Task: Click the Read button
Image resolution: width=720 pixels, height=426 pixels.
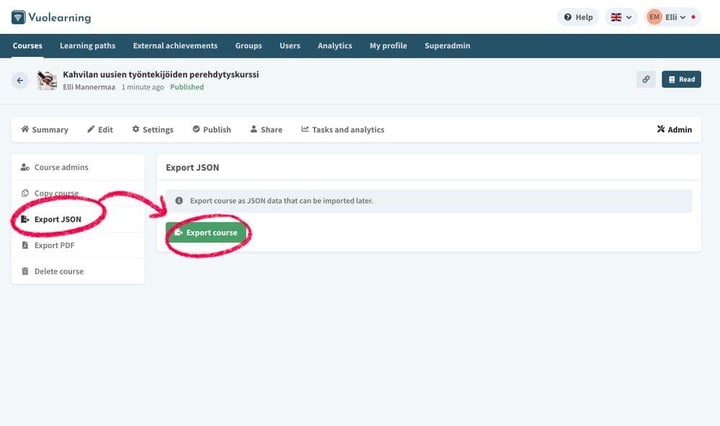Action: (x=681, y=79)
